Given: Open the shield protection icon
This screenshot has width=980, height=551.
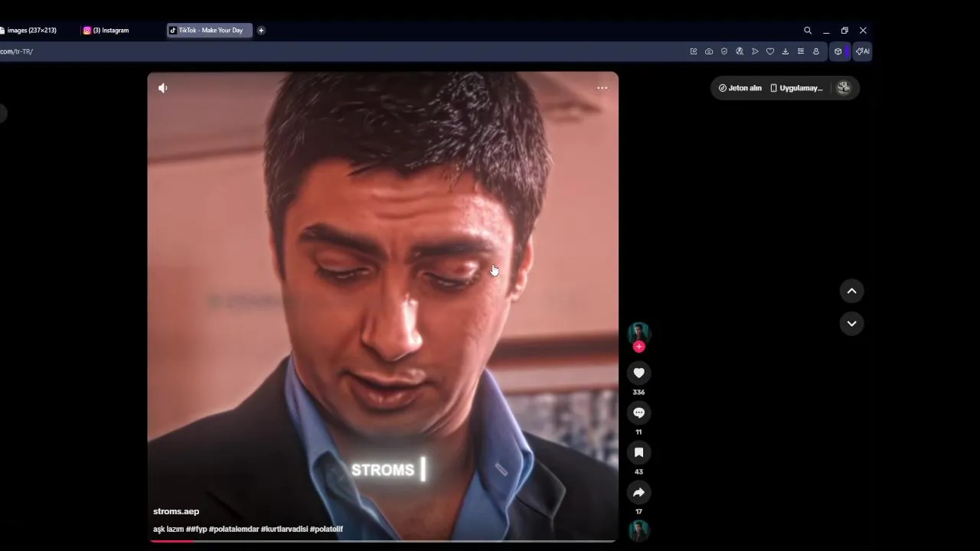Looking at the screenshot, I should pyautogui.click(x=724, y=51).
